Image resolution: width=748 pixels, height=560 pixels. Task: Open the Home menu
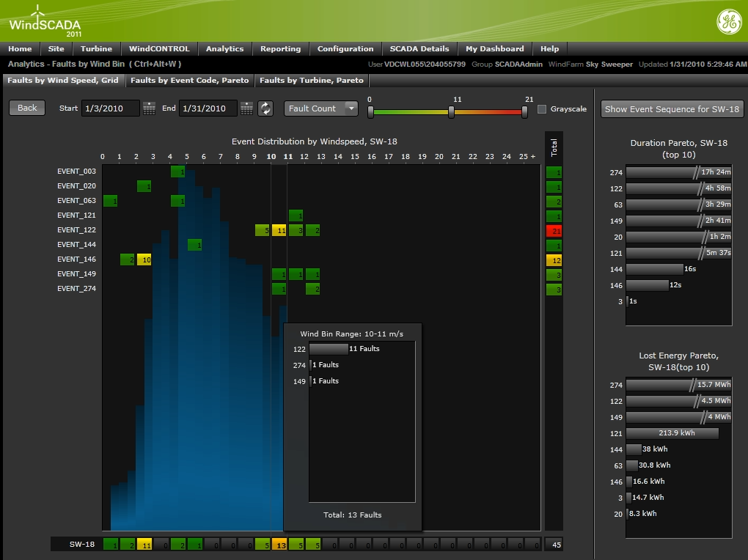[20, 48]
